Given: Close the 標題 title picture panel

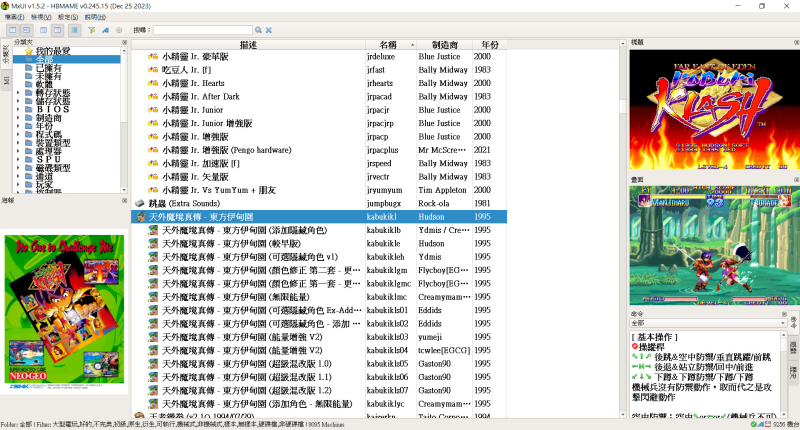Looking at the screenshot, I should click(x=796, y=42).
